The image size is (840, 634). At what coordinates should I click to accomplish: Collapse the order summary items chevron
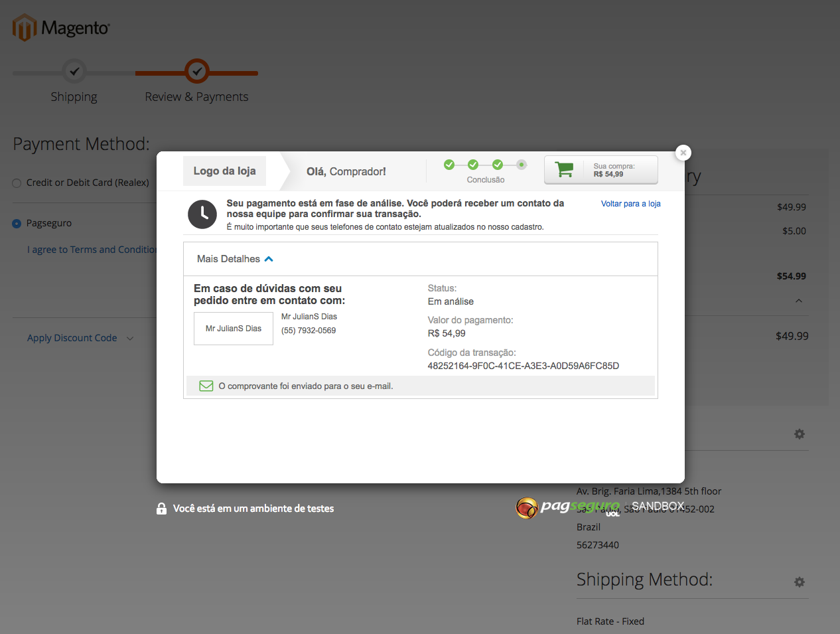pos(799,301)
